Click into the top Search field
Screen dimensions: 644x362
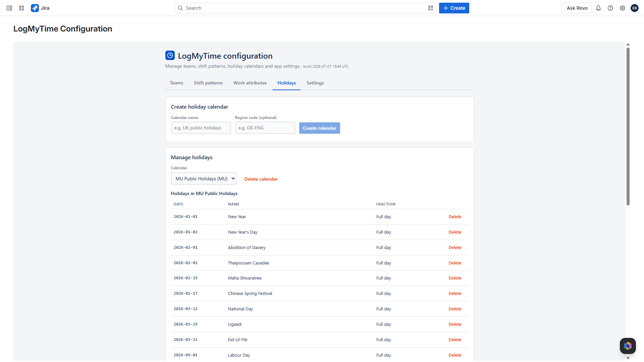[x=305, y=8]
